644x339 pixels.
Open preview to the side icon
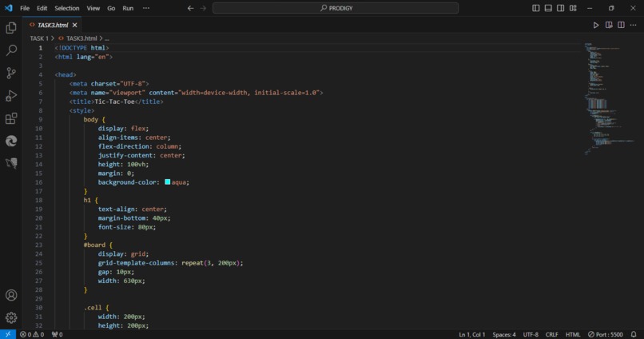point(609,25)
